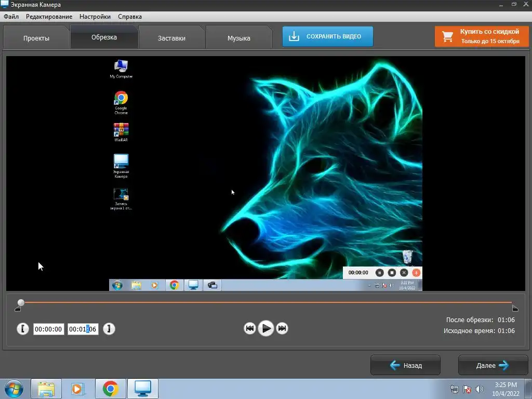
Task: Click the end time field 00:01:06
Action: click(83, 329)
